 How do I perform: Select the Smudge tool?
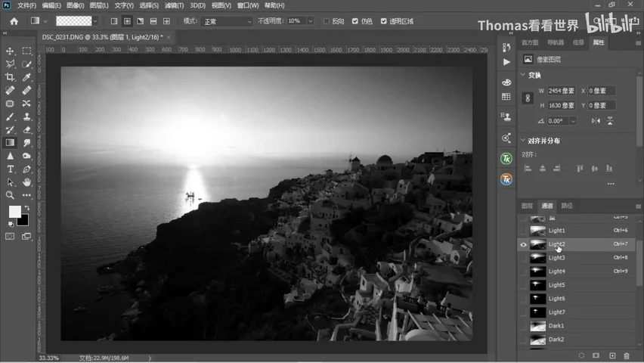(x=26, y=143)
